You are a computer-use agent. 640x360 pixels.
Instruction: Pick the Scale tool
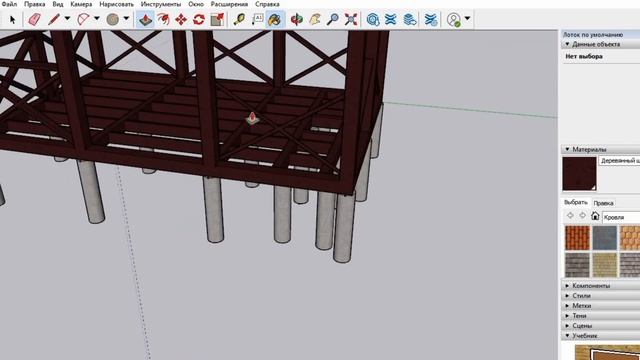coord(217,19)
